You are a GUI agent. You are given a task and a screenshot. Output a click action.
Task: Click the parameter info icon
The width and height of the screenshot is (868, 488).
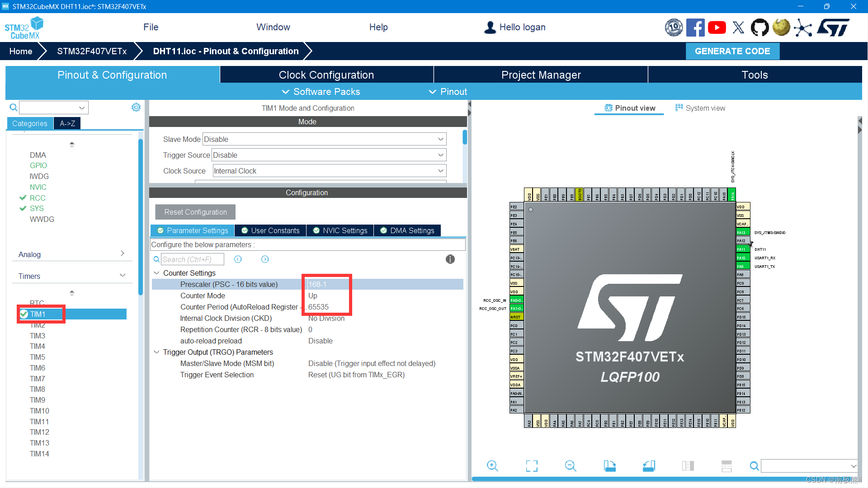450,259
